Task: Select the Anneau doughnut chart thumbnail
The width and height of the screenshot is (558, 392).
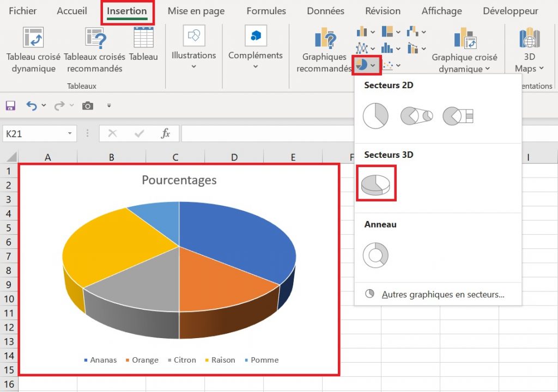Action: pyautogui.click(x=376, y=254)
